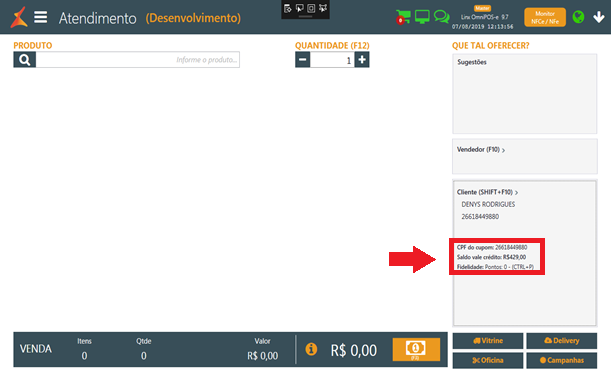Open the hamburger main menu

[41, 17]
